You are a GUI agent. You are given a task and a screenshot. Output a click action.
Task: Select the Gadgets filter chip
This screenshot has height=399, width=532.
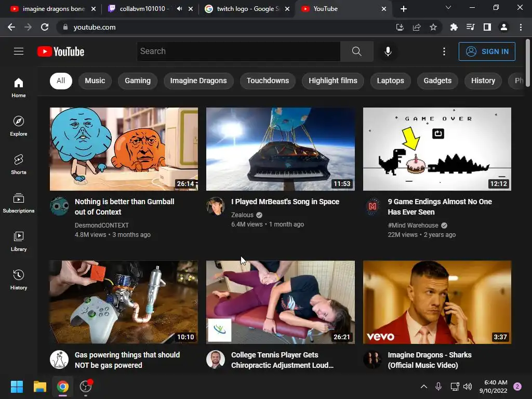[x=437, y=81]
